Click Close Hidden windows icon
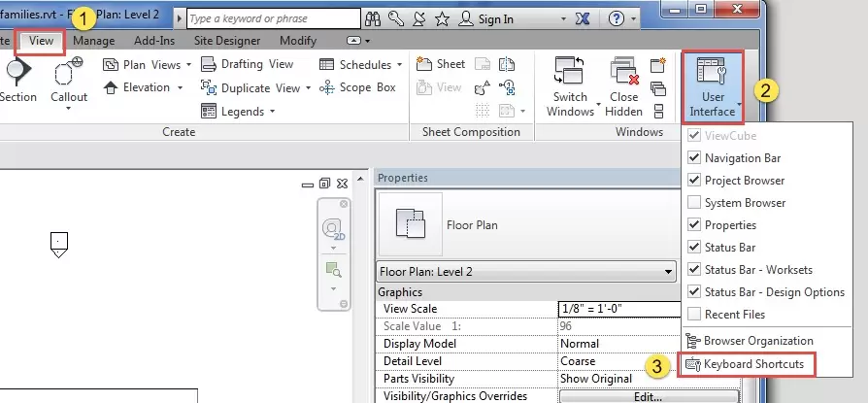The width and height of the screenshot is (868, 403). [623, 74]
